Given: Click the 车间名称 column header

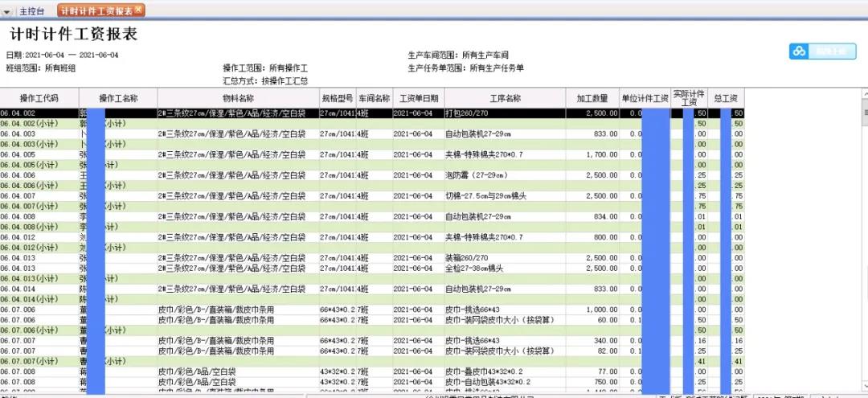Looking at the screenshot, I should tap(375, 99).
